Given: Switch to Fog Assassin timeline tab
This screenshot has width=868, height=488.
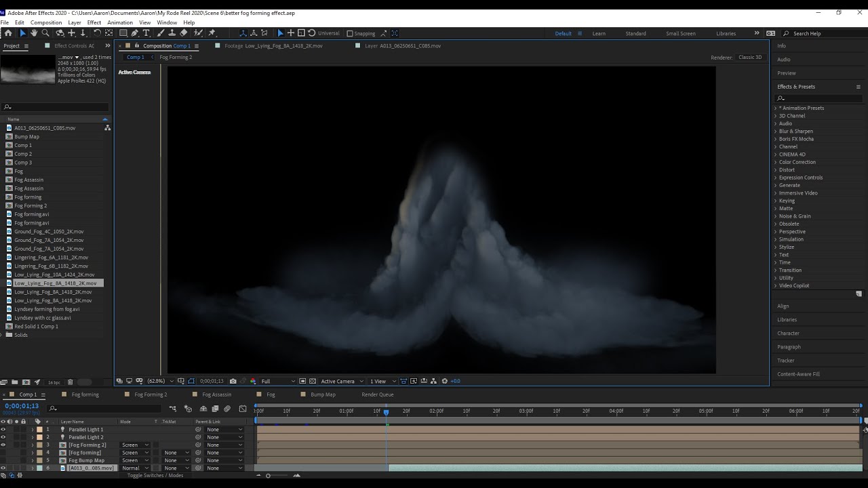Looking at the screenshot, I should pyautogui.click(x=216, y=394).
